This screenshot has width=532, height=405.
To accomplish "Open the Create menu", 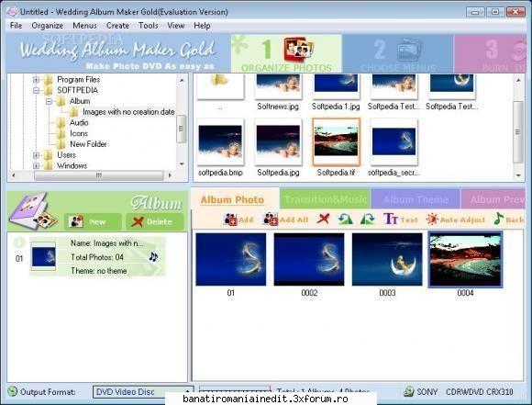I will point(117,26).
